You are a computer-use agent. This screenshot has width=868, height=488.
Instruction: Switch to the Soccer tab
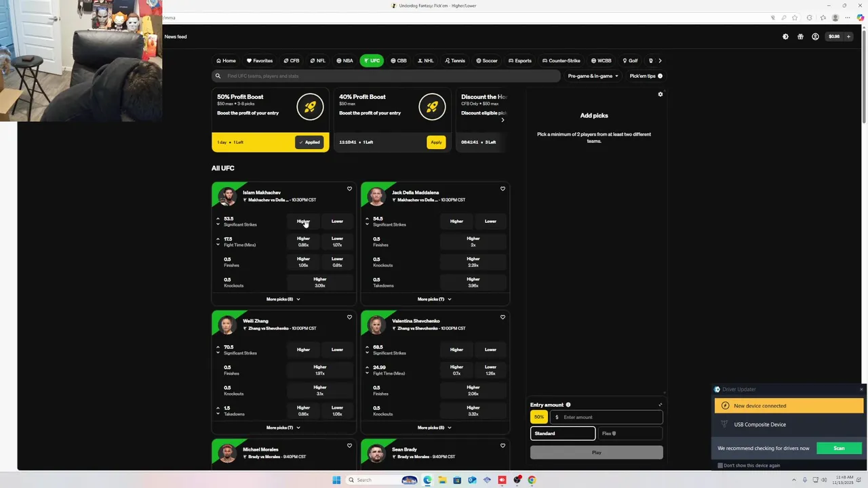click(486, 60)
